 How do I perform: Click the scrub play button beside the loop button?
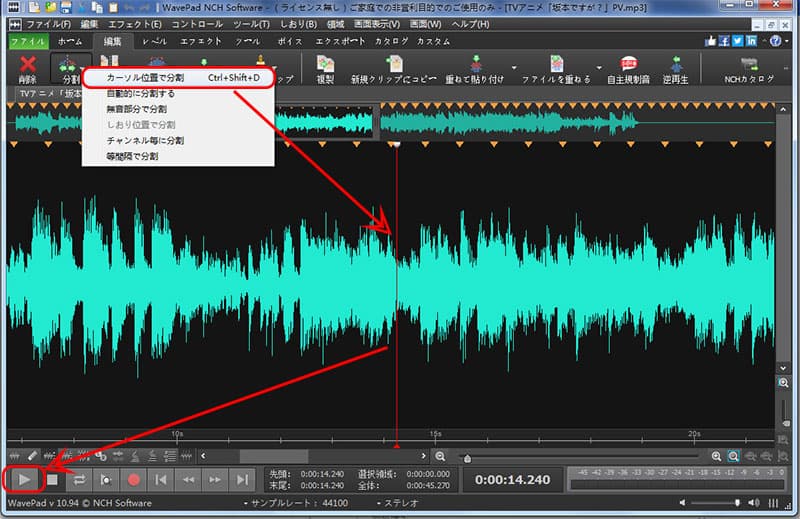coord(106,480)
